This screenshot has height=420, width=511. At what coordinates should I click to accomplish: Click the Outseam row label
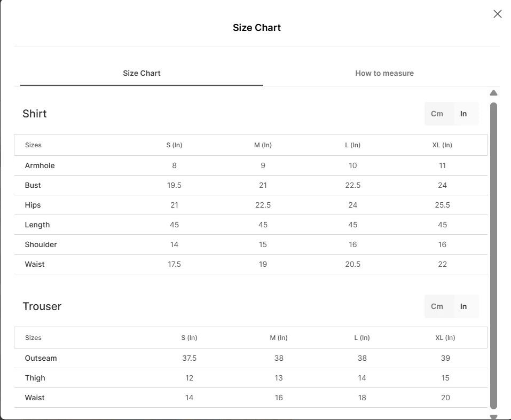(x=41, y=358)
